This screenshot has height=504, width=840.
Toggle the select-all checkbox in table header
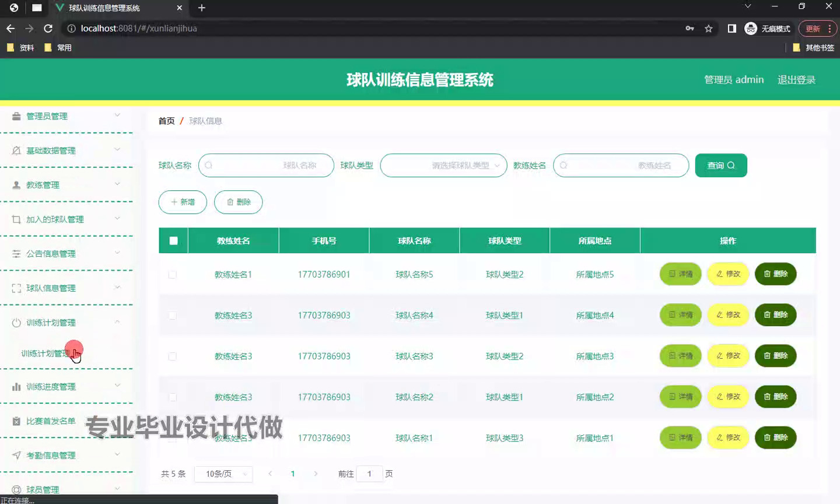tap(173, 240)
